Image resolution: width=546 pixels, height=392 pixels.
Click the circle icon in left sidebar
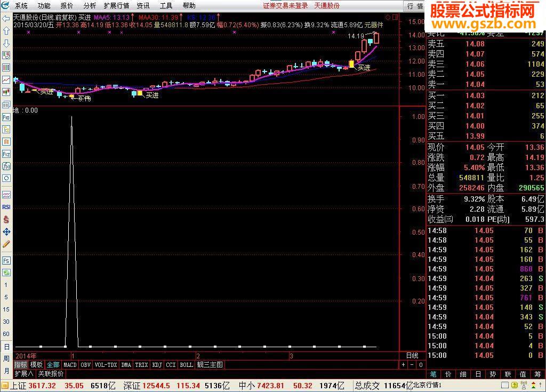coord(6,179)
